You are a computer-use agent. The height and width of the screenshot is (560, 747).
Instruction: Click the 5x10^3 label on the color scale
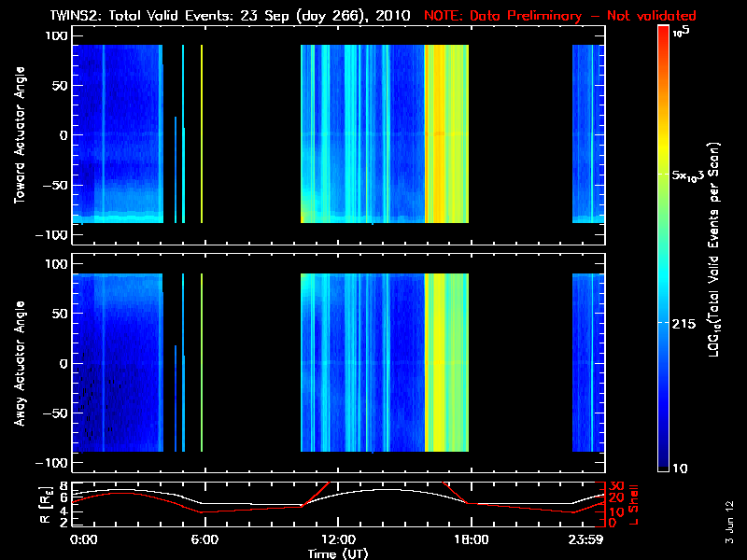click(692, 175)
